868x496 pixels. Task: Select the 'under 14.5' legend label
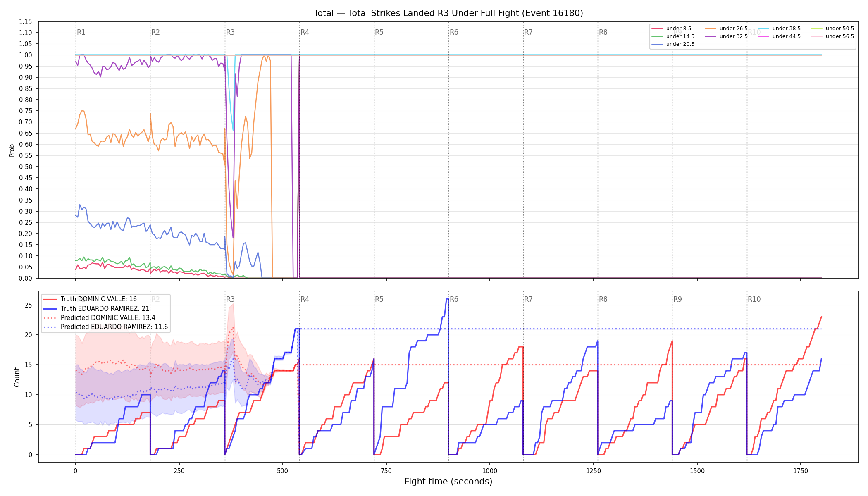[x=680, y=36]
